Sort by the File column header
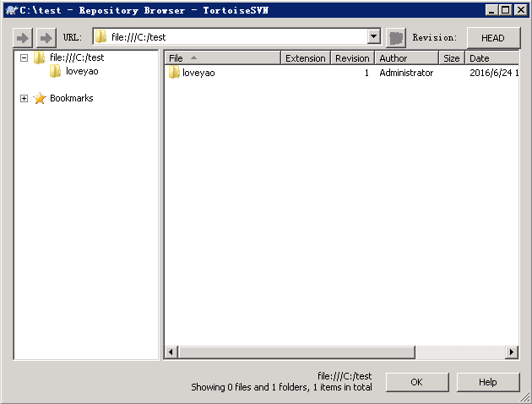 [x=223, y=58]
